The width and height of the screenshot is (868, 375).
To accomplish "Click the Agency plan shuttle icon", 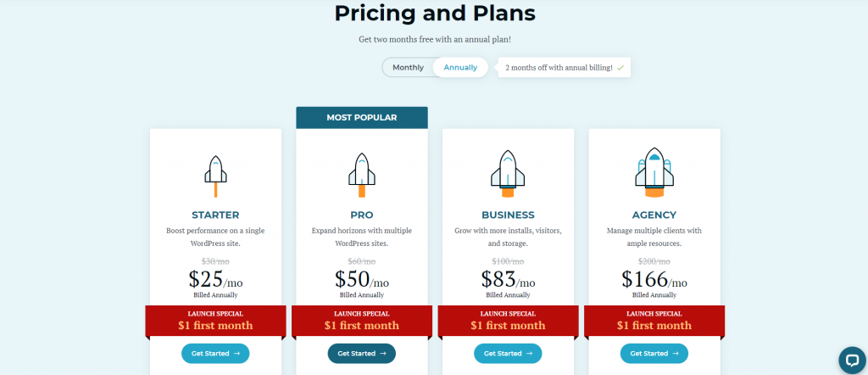I will click(x=654, y=172).
